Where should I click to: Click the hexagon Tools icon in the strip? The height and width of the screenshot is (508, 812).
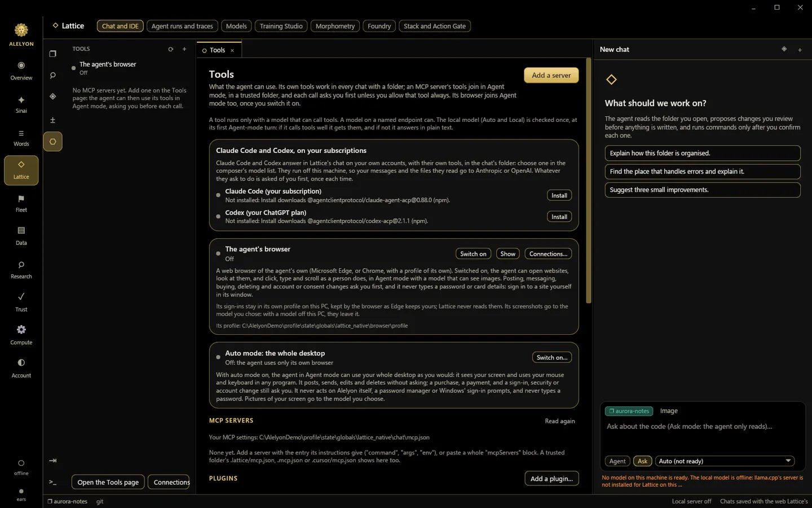click(52, 142)
